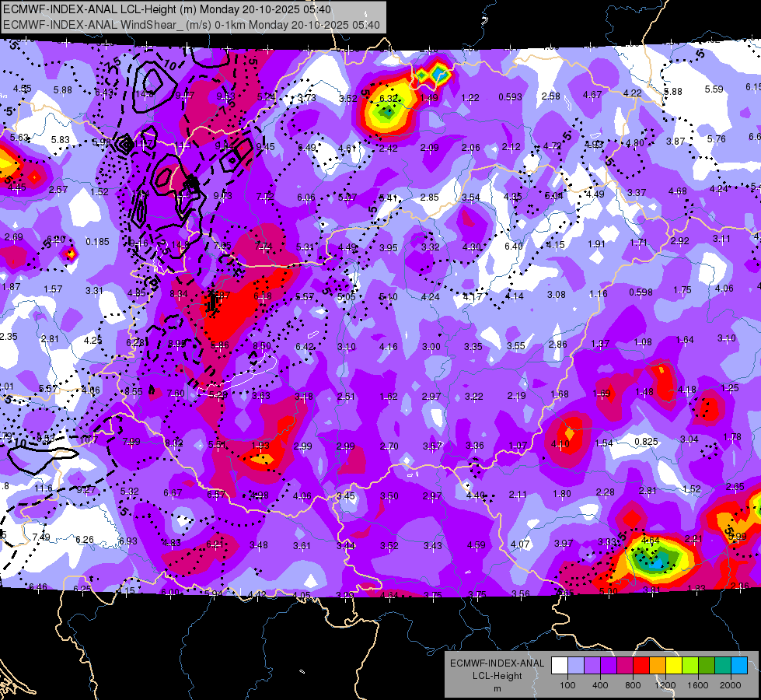Viewport: 761px width, 700px height.
Task: Click the wind shear value 1.37
Action: coord(600,344)
